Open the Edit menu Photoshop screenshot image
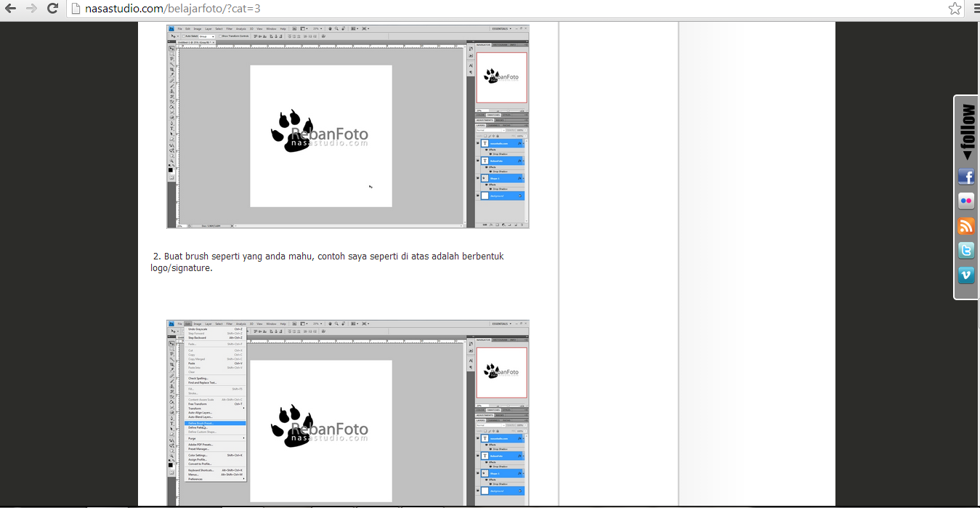Screen dimensions: 980x508 point(348,413)
